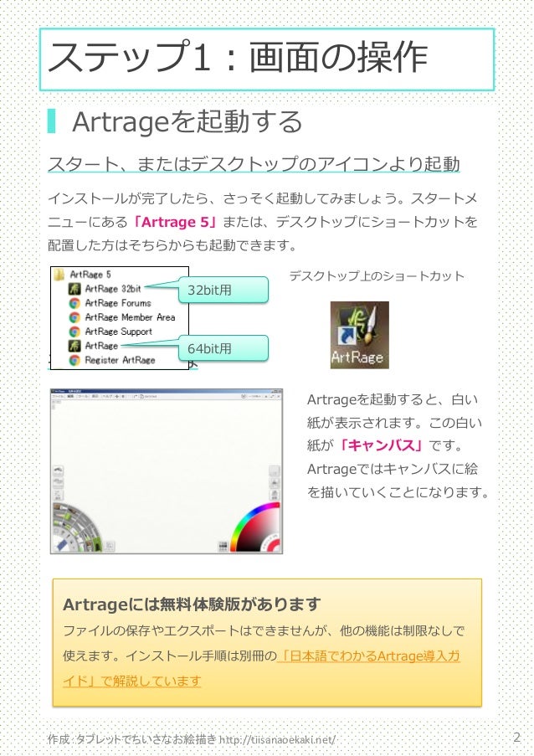
Task: Launch the ArtRage desktop shortcut icon
Action: pyautogui.click(x=360, y=335)
